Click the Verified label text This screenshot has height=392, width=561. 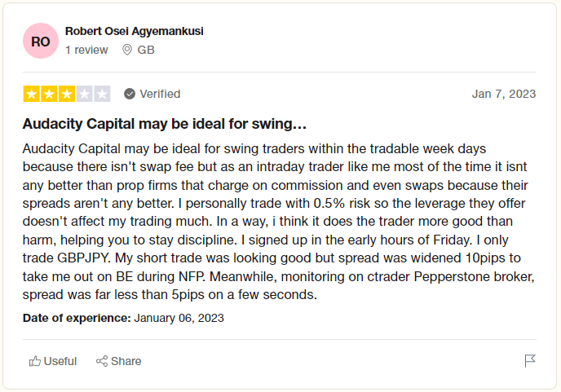pos(160,94)
